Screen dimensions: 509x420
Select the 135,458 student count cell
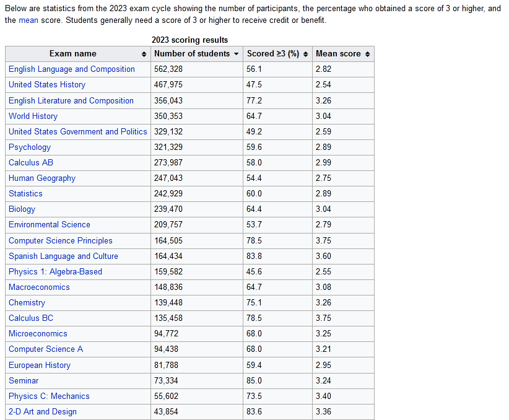(197, 318)
